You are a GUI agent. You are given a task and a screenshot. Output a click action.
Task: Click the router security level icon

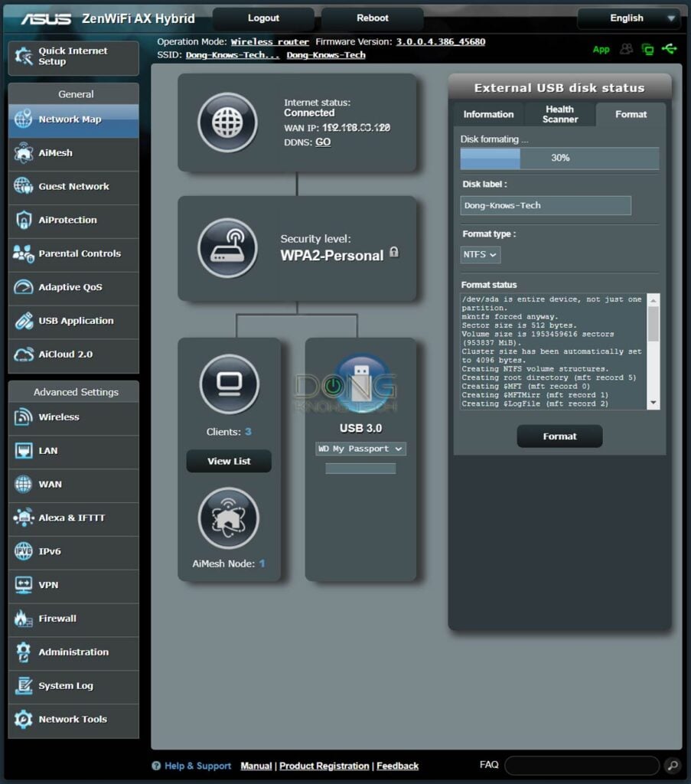227,248
